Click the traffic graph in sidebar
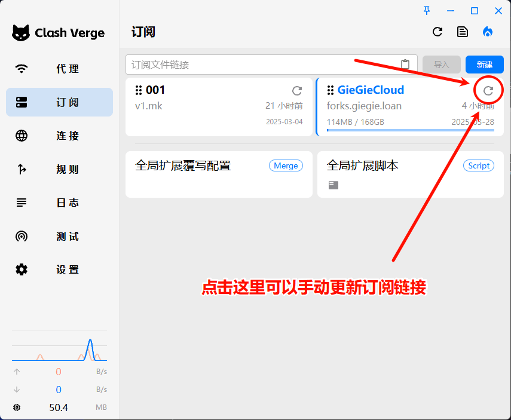Screen dimensions: 511x420 (59, 346)
